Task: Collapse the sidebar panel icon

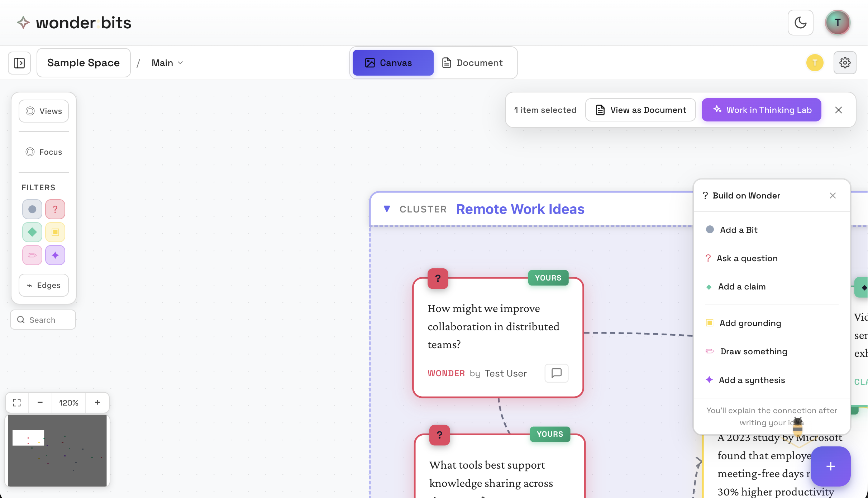Action: [x=19, y=63]
